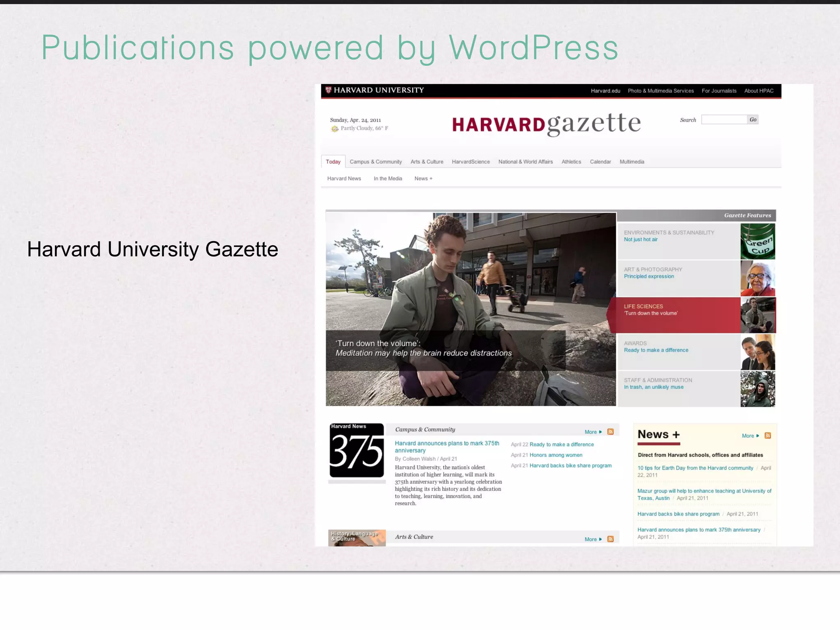Open the Arts & Culture navigation tab
Screen dimensions: 840x630
pos(427,162)
